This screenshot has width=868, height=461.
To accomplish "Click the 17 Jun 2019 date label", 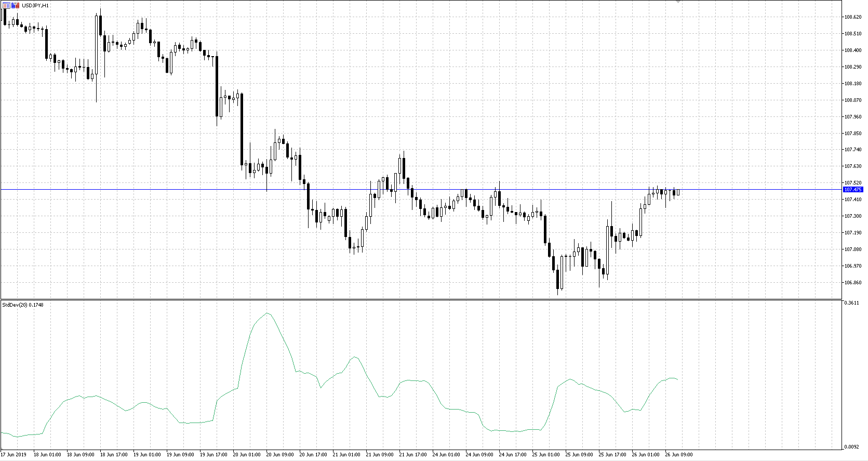I will click(x=13, y=455).
